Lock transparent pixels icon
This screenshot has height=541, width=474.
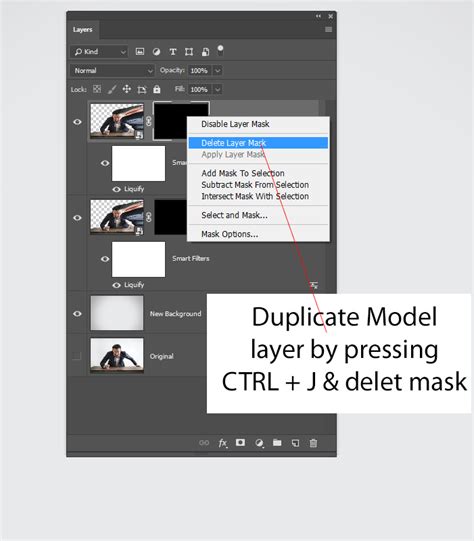tap(97, 89)
